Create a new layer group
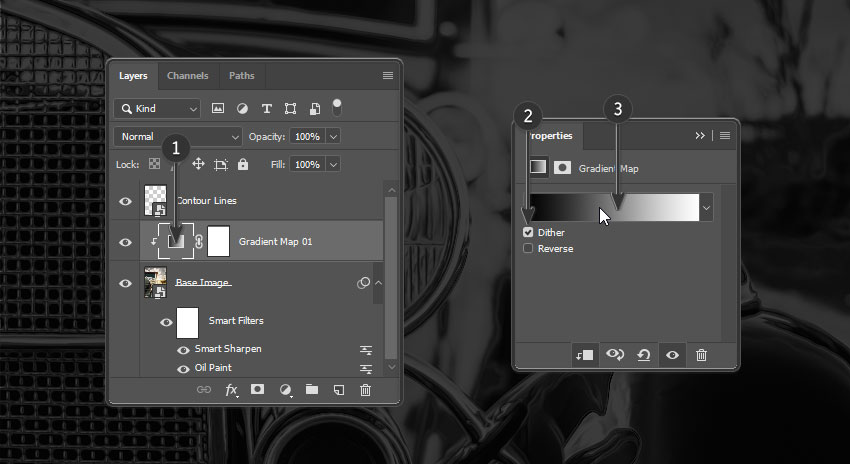This screenshot has height=464, width=850. point(312,389)
